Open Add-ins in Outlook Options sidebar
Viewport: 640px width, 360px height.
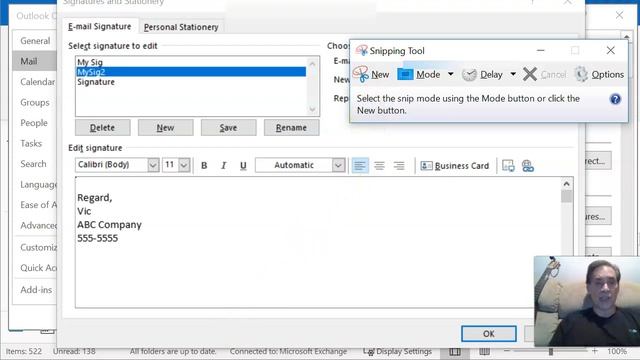pyautogui.click(x=36, y=290)
